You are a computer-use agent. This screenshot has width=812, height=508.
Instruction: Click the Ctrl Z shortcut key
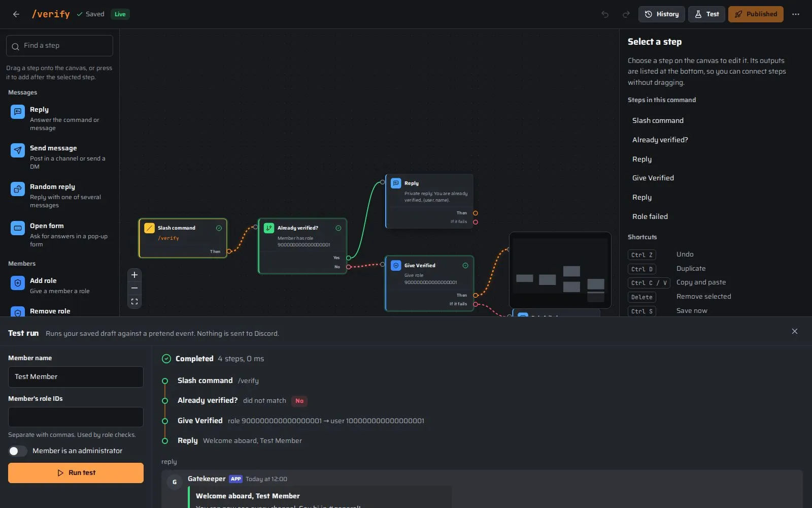(642, 255)
